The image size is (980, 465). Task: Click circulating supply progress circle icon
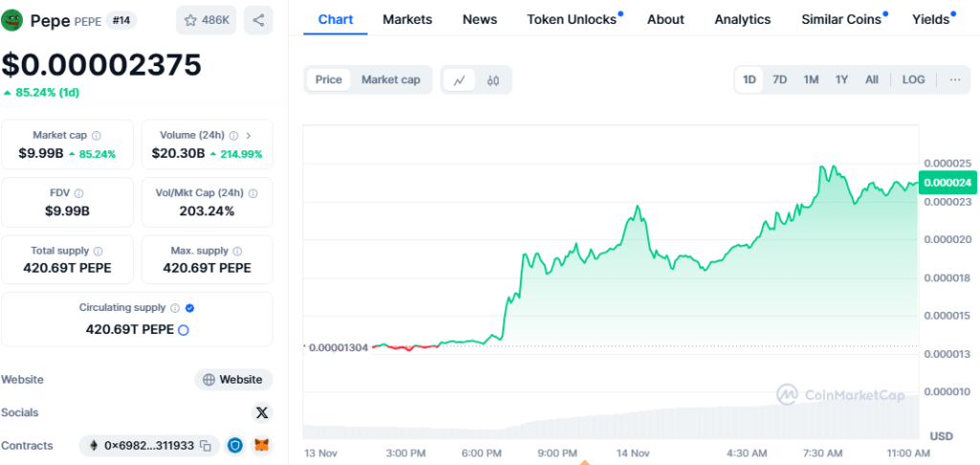[183, 330]
